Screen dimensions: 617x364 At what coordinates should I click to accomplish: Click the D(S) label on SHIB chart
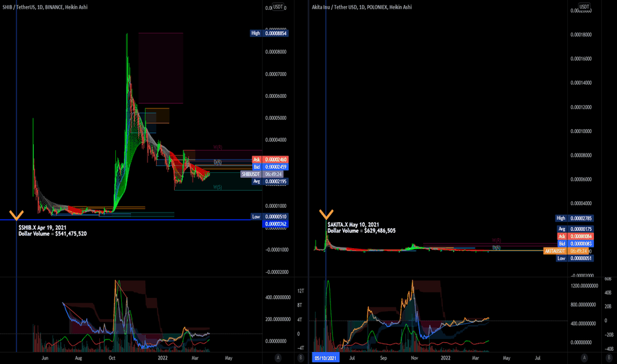coord(218,162)
